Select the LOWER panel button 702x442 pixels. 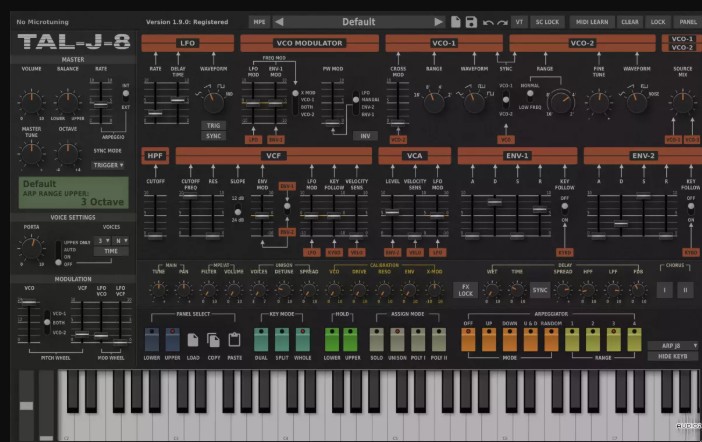coord(151,340)
